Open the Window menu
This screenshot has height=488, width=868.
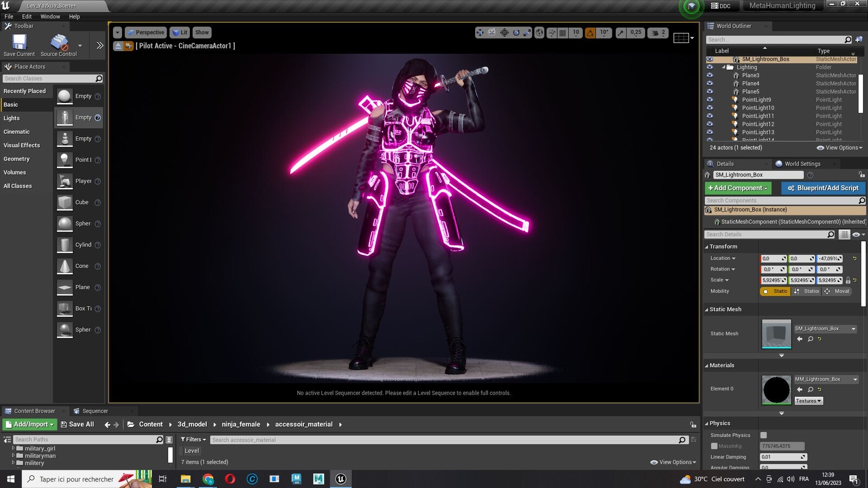pyautogui.click(x=50, y=17)
